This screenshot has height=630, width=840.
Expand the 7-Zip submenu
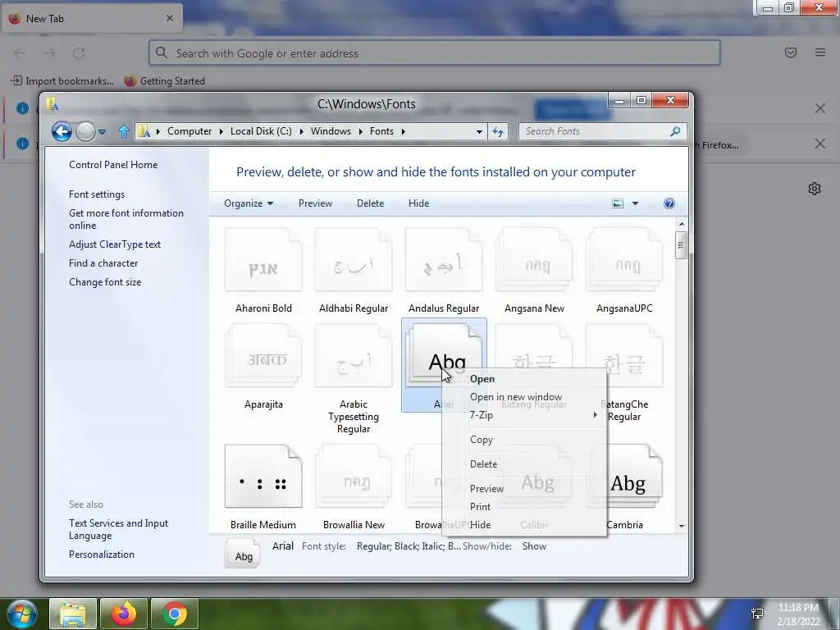click(x=524, y=415)
